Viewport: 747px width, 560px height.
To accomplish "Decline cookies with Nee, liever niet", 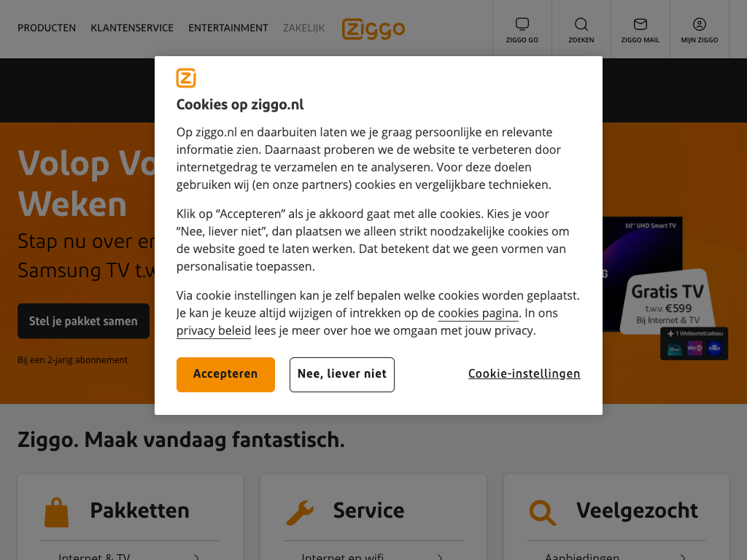I will click(342, 374).
